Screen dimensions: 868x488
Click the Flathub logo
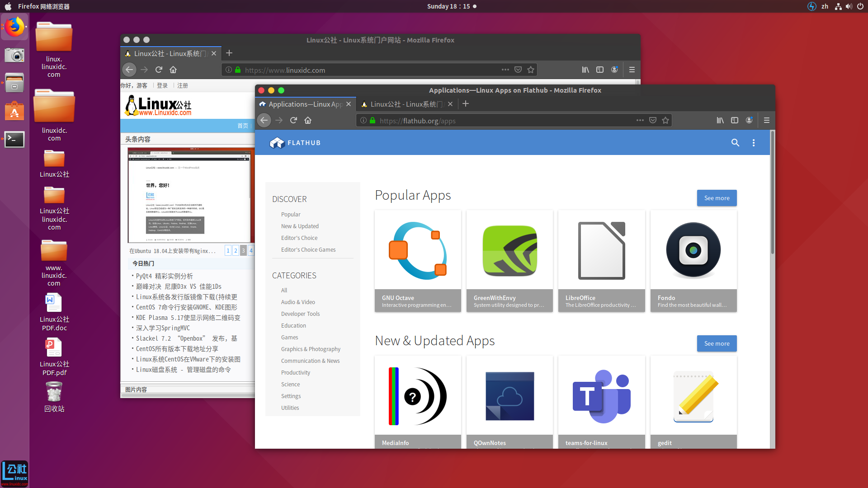point(295,143)
